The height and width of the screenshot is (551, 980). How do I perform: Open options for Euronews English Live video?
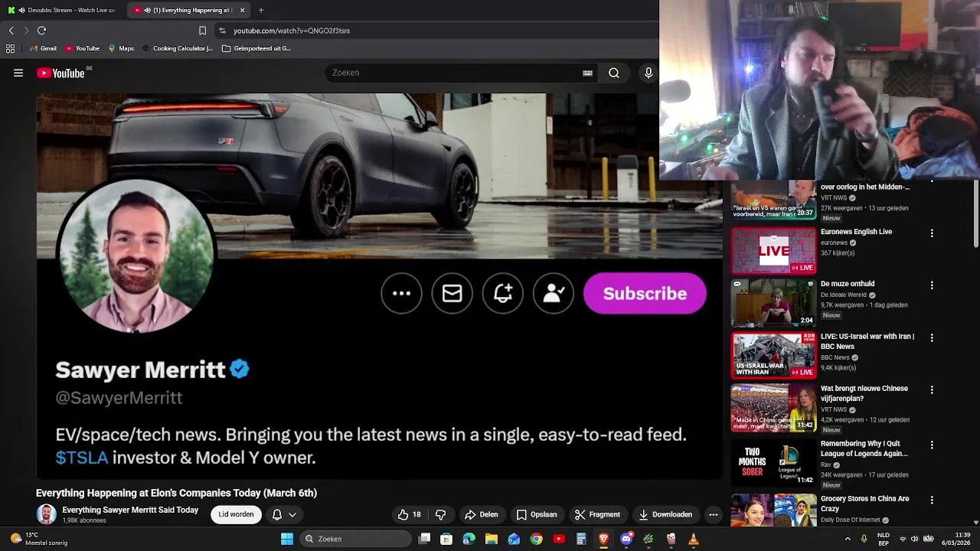[x=932, y=233]
